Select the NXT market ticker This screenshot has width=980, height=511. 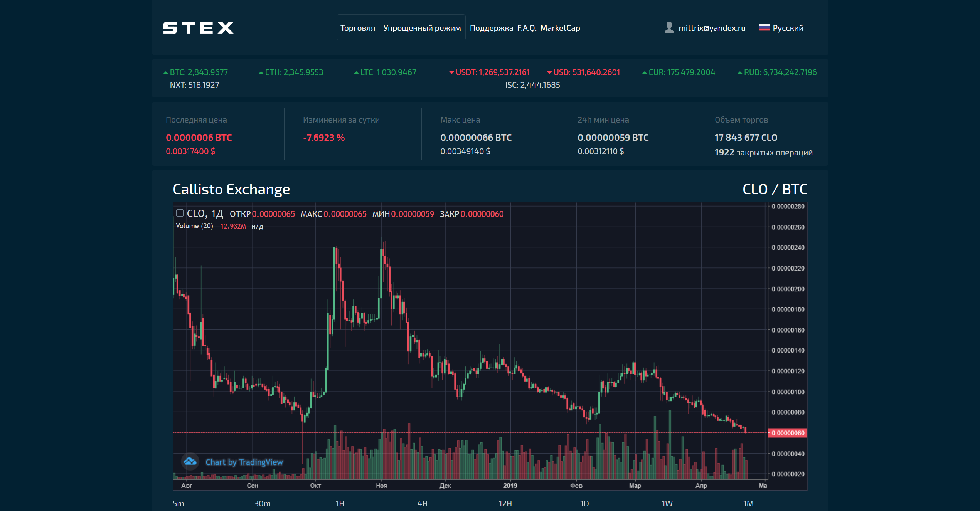click(194, 85)
